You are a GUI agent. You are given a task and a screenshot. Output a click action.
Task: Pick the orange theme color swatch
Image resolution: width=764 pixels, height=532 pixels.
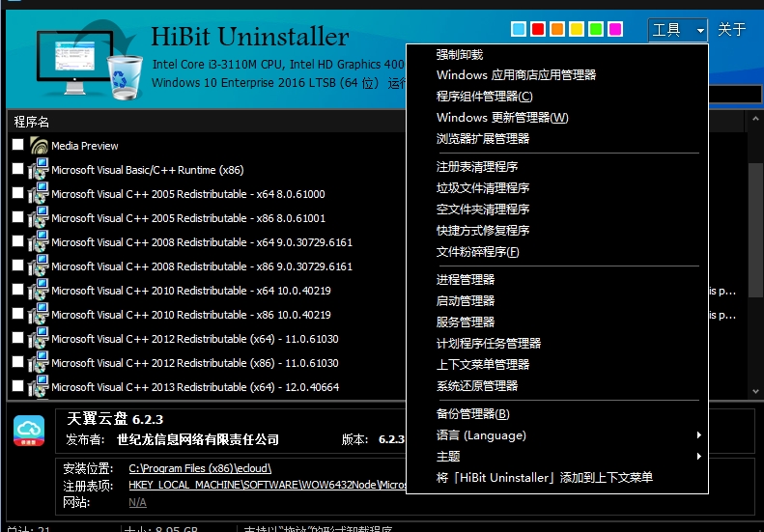[x=557, y=29]
